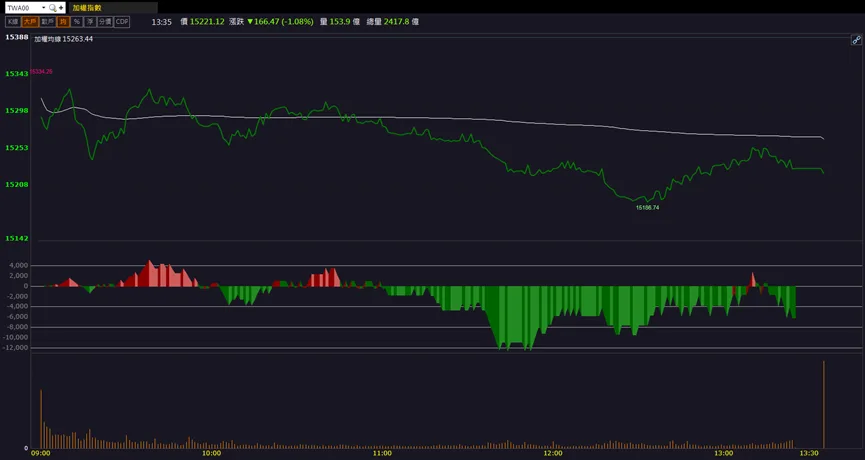Viewport: 865px width, 460px height.
Task: Click the 加權均線 15263.44 legend
Action: (63, 39)
